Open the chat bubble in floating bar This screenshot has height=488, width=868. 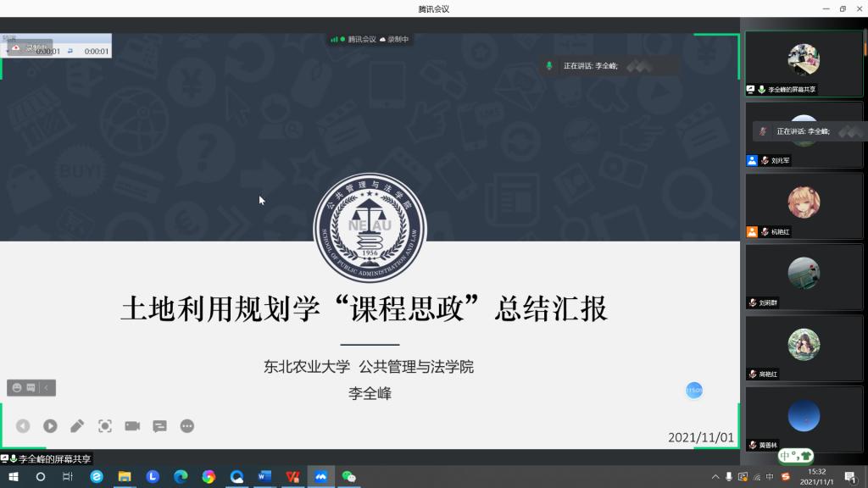(x=31, y=388)
